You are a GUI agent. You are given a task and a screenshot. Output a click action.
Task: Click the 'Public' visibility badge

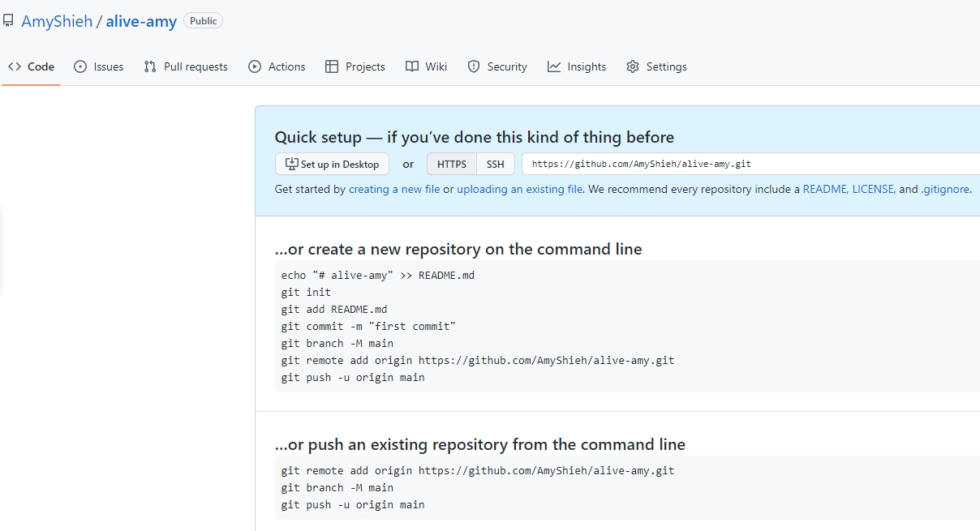pos(203,21)
